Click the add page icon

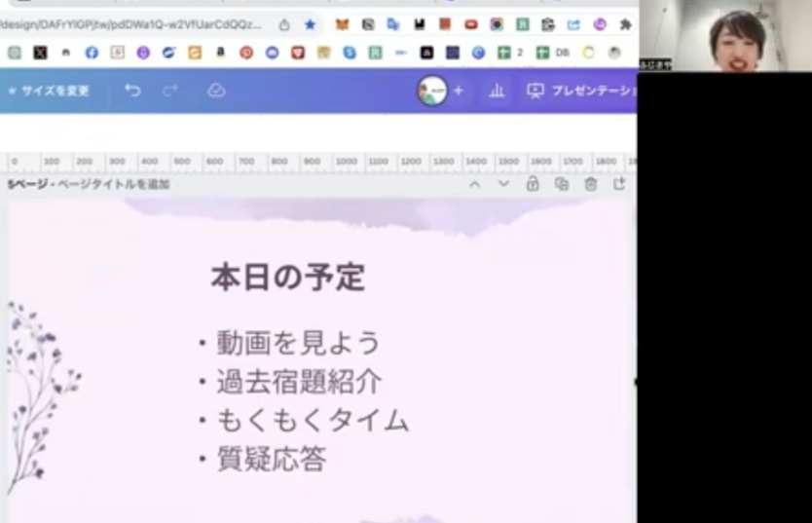619,184
